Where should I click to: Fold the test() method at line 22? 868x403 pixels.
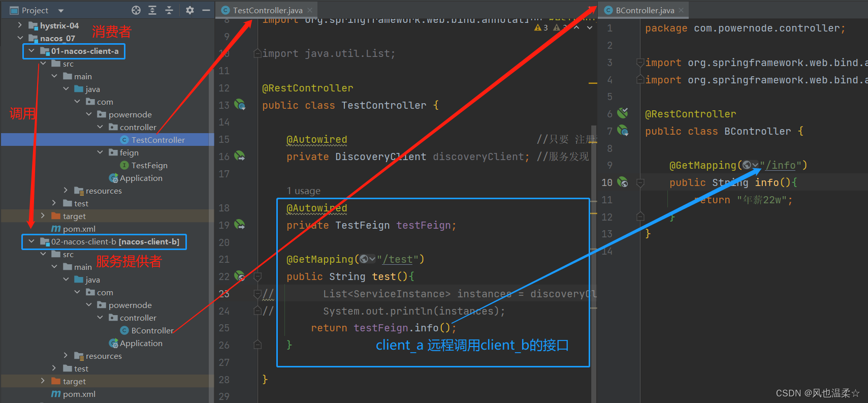click(x=258, y=276)
